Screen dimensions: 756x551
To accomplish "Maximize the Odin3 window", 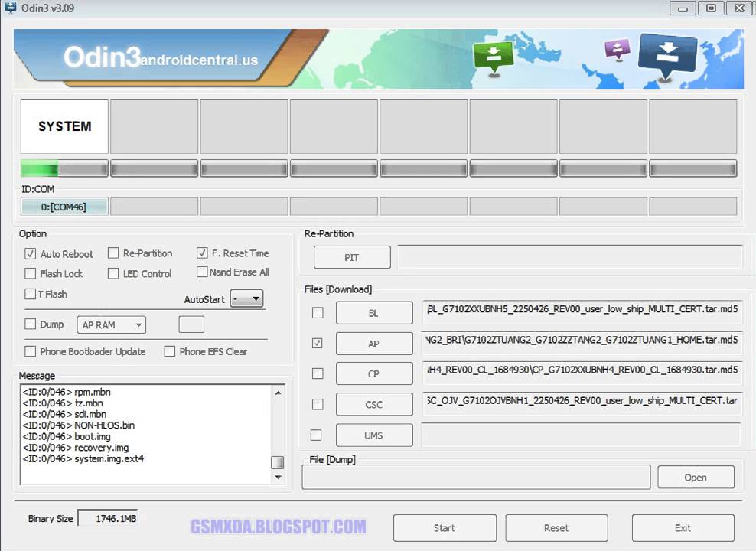I will (711, 8).
